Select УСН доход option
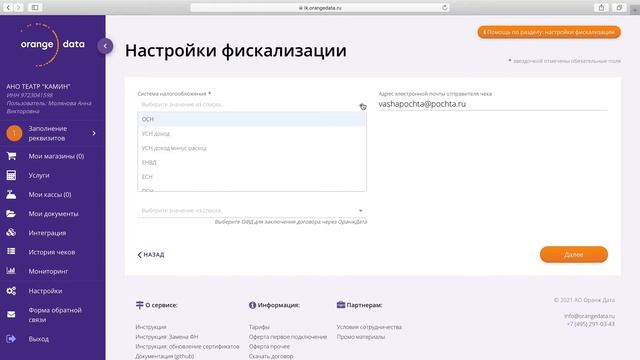This screenshot has height=360, width=640. pos(252,133)
